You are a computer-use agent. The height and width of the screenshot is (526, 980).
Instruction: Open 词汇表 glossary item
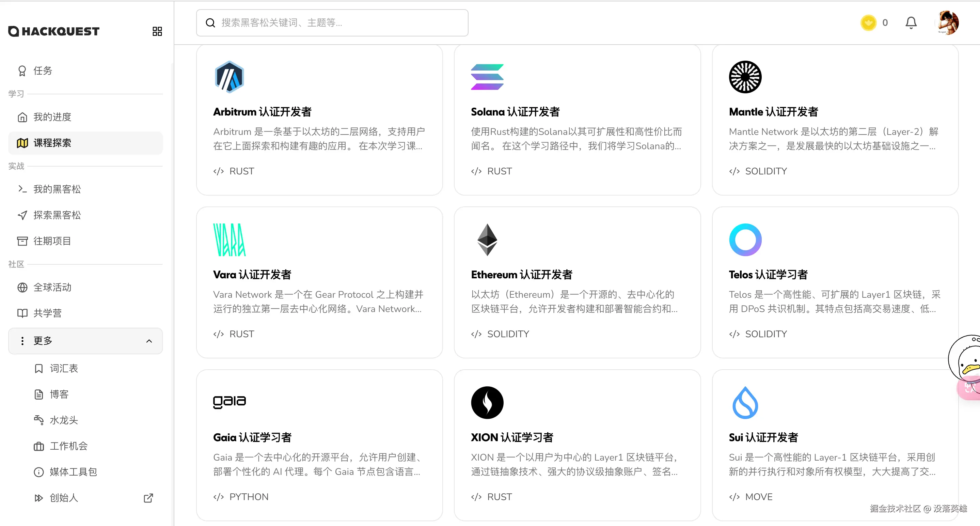(64, 368)
